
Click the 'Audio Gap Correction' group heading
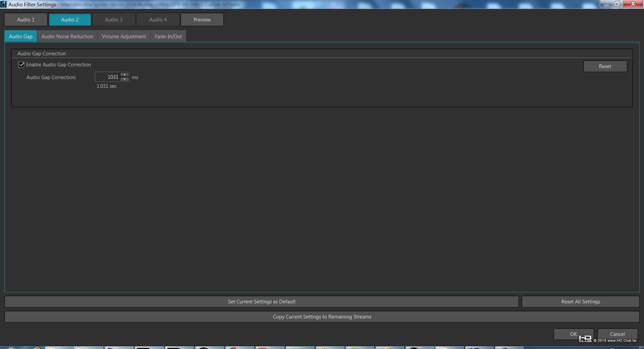tap(42, 54)
